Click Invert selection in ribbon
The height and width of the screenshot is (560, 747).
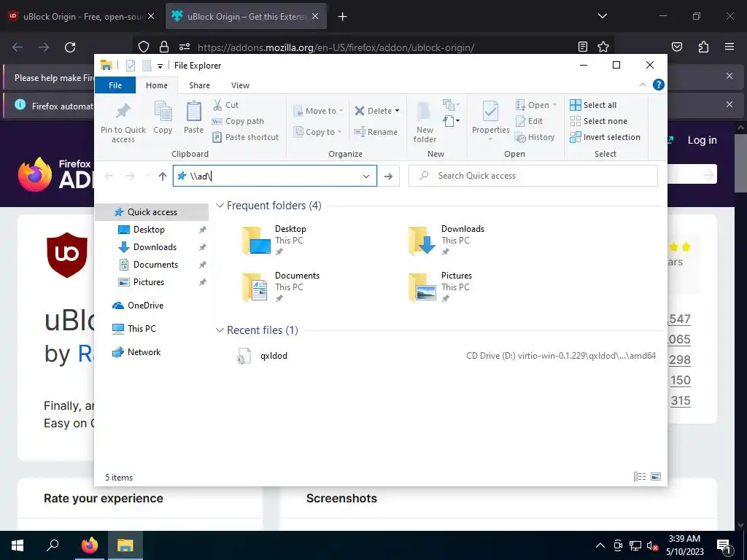click(x=605, y=137)
